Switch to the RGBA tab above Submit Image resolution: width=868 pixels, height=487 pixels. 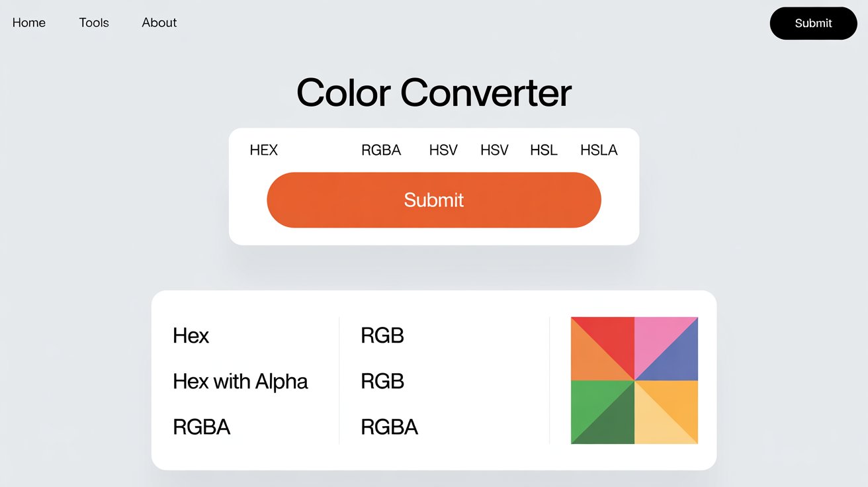(x=381, y=150)
